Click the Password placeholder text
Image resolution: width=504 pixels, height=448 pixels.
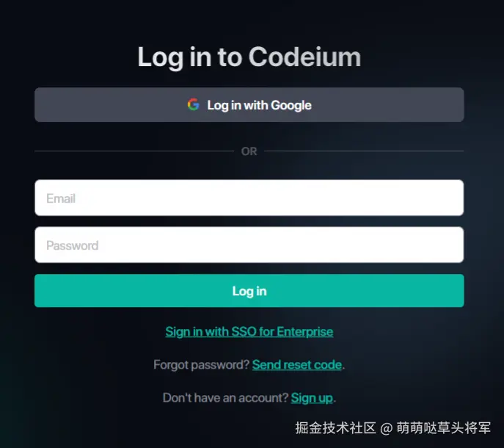coord(73,245)
